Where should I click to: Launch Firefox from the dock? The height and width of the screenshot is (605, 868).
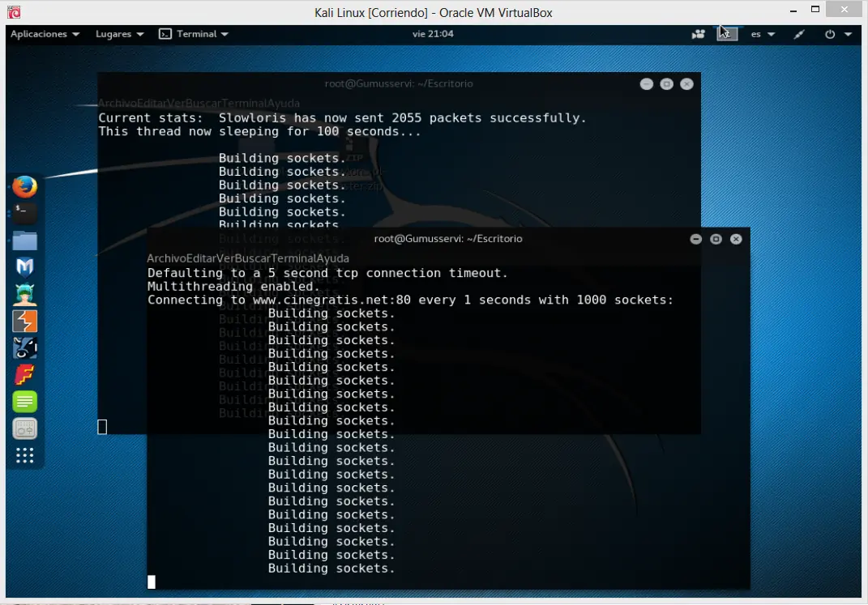24,186
